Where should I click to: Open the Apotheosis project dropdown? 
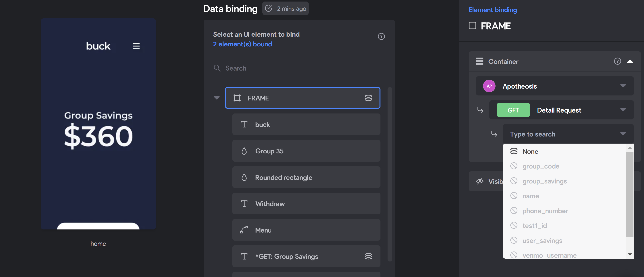click(x=554, y=86)
